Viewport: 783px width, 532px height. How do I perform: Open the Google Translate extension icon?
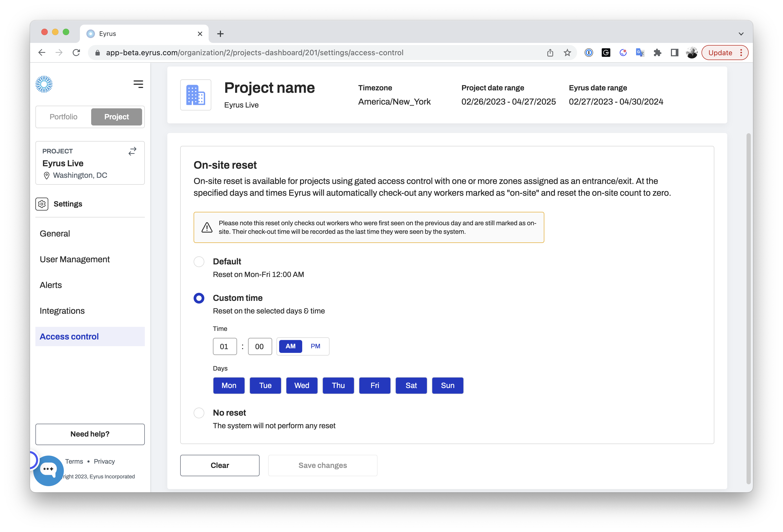[x=640, y=53]
